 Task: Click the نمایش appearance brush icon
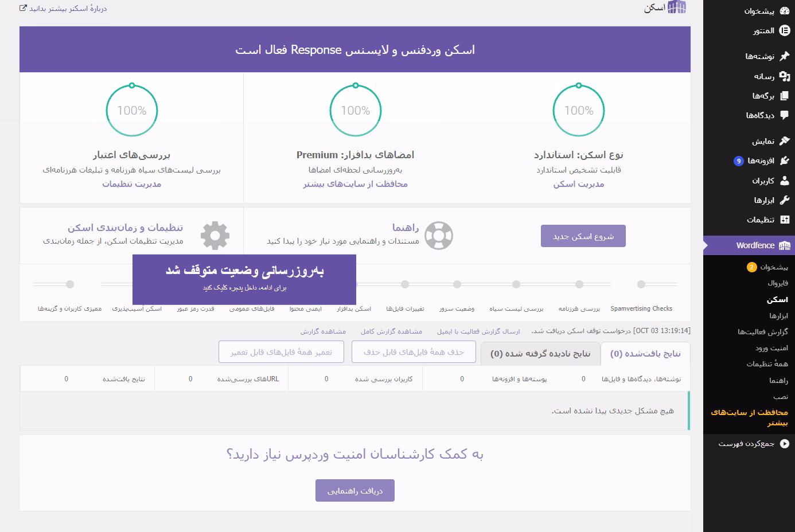(785, 141)
